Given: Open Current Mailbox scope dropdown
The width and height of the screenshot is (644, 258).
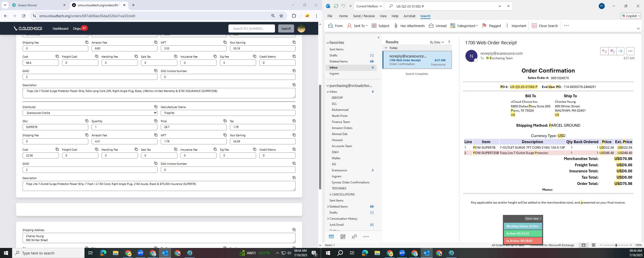Looking at the screenshot, I should click(x=369, y=6).
